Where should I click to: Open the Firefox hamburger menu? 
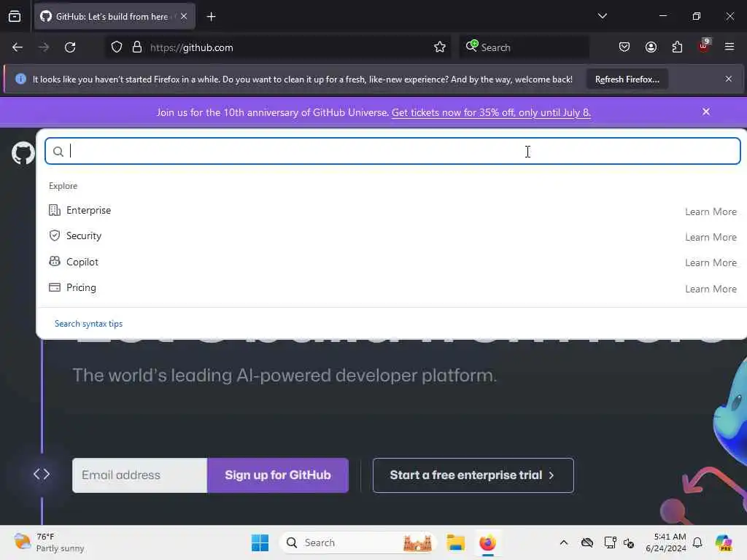(729, 47)
